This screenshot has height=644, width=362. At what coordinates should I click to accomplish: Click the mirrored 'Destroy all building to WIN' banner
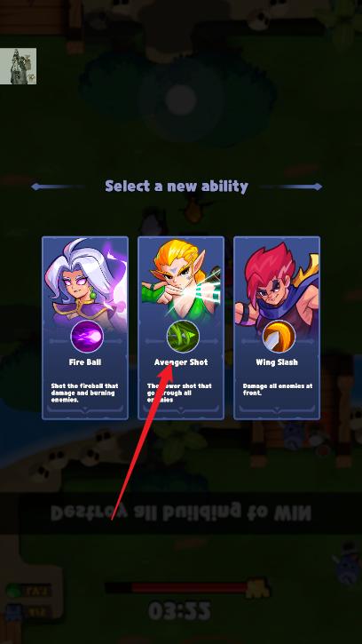(181, 513)
